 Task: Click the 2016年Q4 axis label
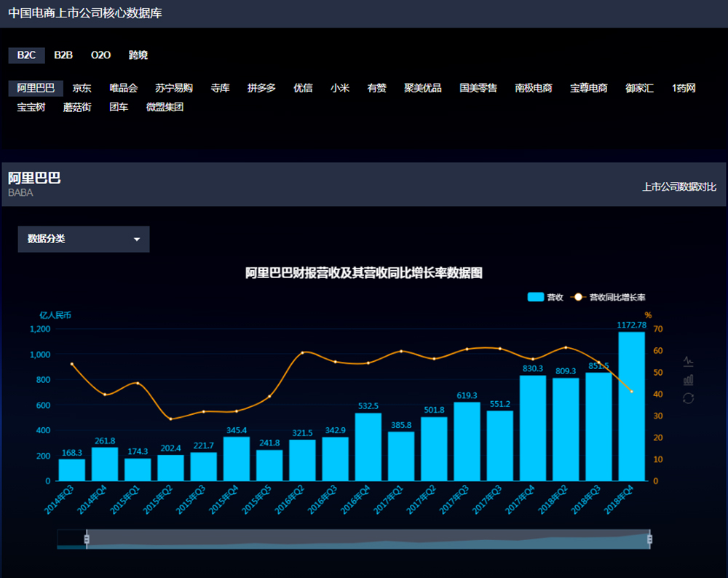355,500
